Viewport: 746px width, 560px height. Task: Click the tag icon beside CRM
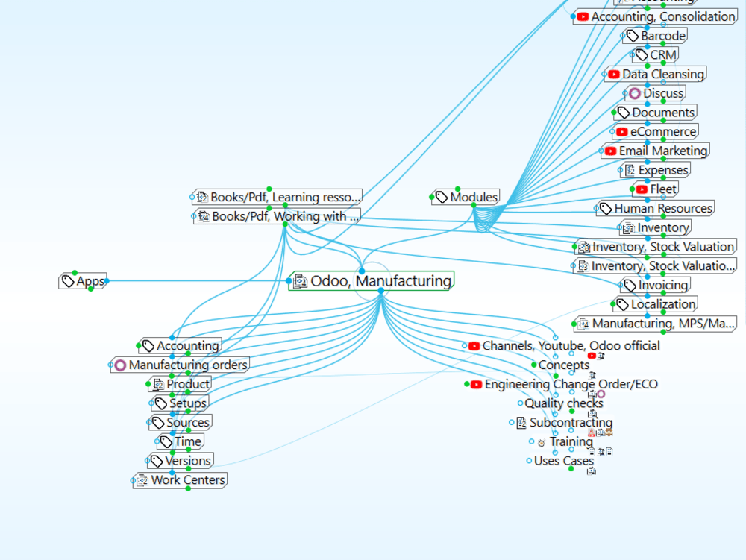click(x=642, y=55)
